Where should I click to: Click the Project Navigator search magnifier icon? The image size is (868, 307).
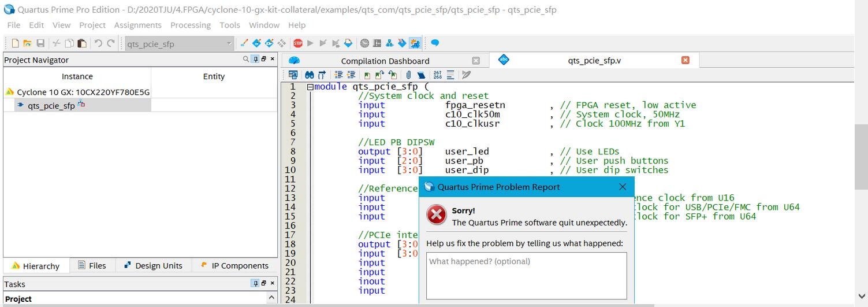click(x=246, y=59)
